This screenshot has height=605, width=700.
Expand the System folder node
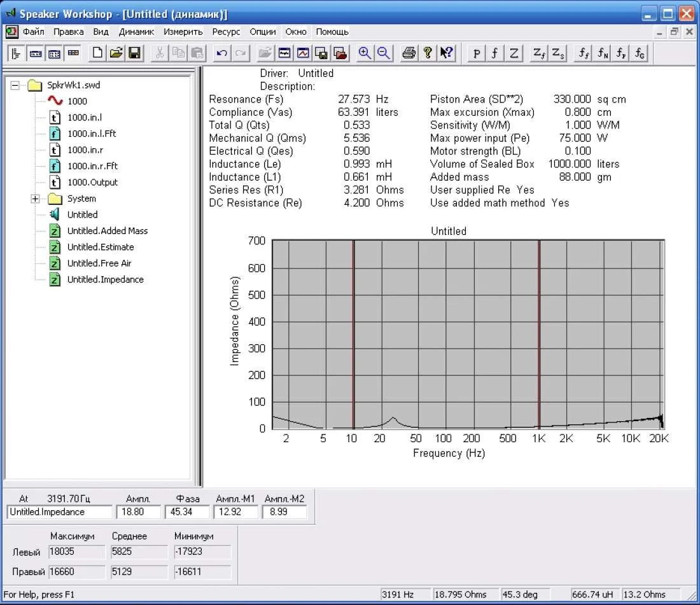36,199
